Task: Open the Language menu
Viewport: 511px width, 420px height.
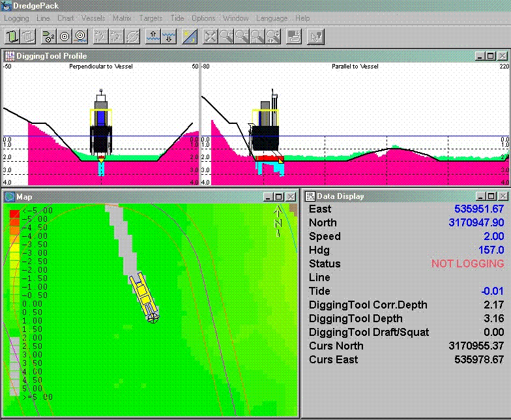Action: (272, 18)
